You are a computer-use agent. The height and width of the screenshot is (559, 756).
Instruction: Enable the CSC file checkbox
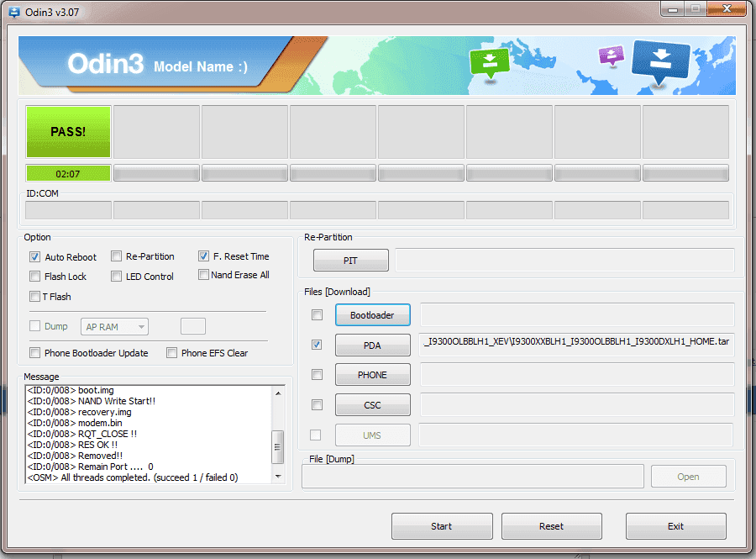pyautogui.click(x=317, y=404)
